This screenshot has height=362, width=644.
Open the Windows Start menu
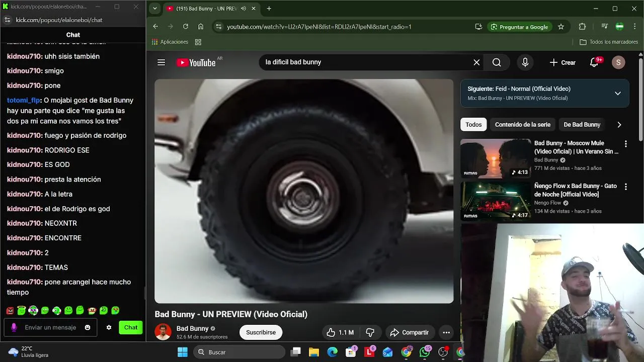[182, 352]
